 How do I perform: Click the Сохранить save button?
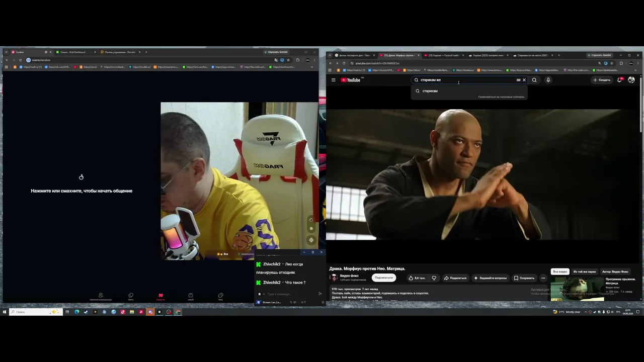[x=524, y=278]
